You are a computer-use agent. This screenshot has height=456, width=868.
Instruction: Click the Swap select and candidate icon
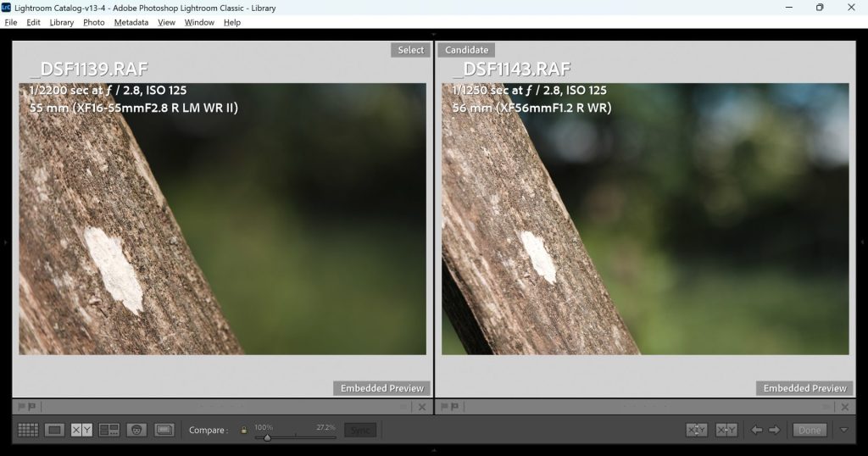697,430
